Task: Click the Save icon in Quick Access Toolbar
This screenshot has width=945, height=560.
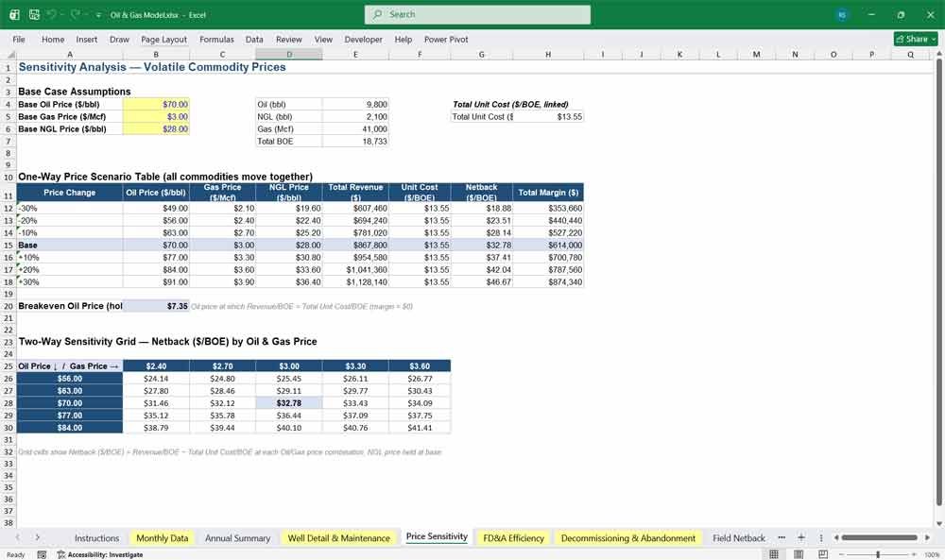Action: tap(34, 14)
